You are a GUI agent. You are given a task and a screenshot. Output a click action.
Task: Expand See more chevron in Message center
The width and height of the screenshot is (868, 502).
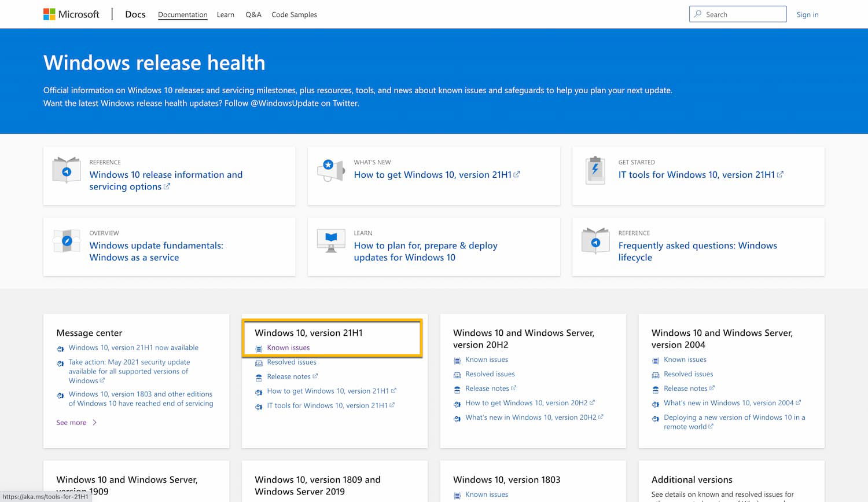click(x=94, y=423)
